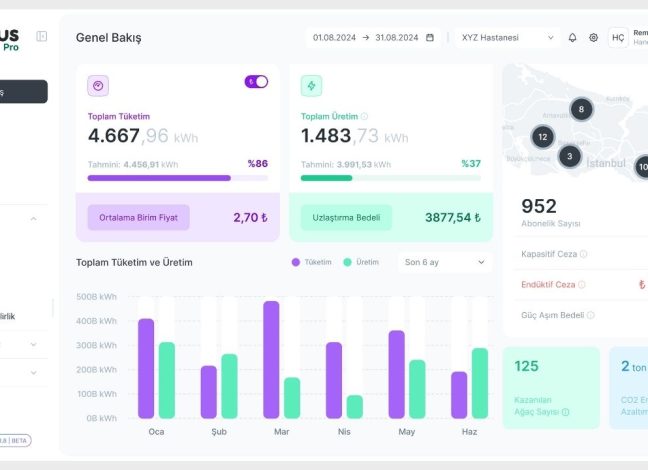
Task: Show info for Güç Aşım Bedeli
Action: [x=591, y=315]
